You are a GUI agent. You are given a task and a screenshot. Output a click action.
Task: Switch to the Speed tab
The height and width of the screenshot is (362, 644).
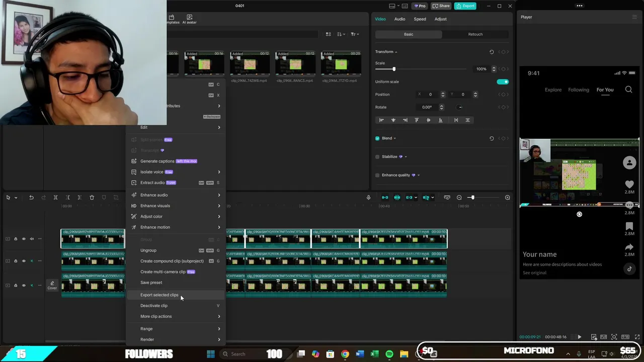click(420, 19)
